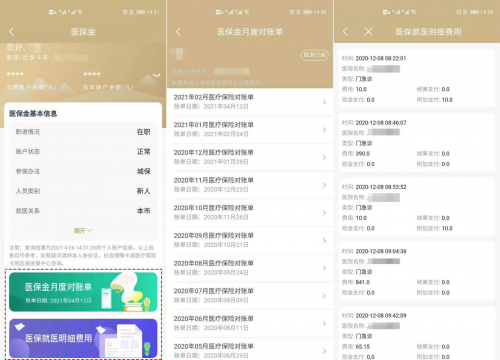
Task: Click the 历年账户余额(元) label
Action: click(108, 87)
